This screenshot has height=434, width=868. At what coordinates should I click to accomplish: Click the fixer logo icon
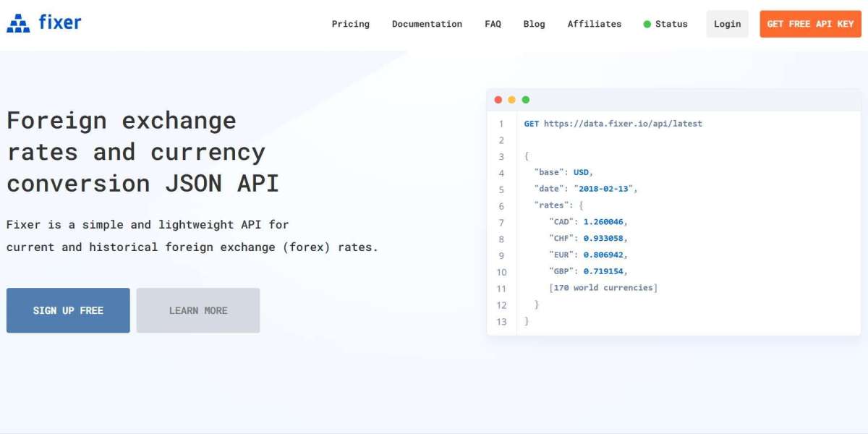coord(18,23)
